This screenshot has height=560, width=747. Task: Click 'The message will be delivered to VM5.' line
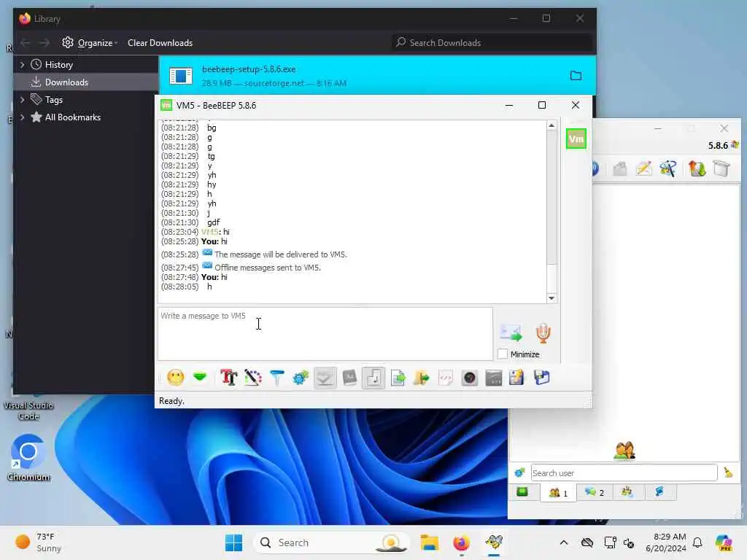(281, 254)
